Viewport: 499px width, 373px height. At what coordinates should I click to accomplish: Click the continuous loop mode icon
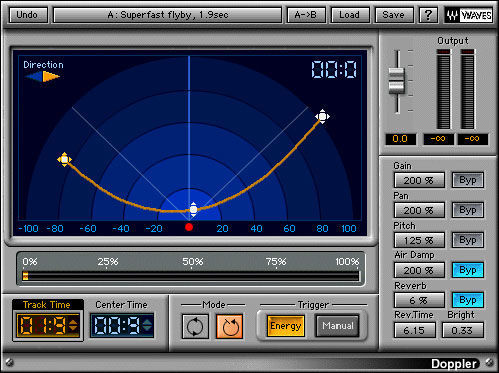tap(195, 326)
